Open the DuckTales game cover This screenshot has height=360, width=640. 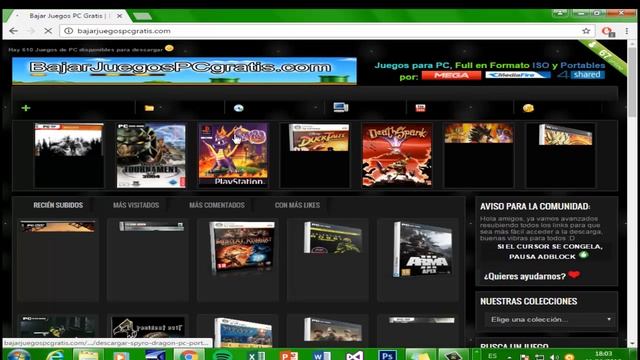(319, 138)
